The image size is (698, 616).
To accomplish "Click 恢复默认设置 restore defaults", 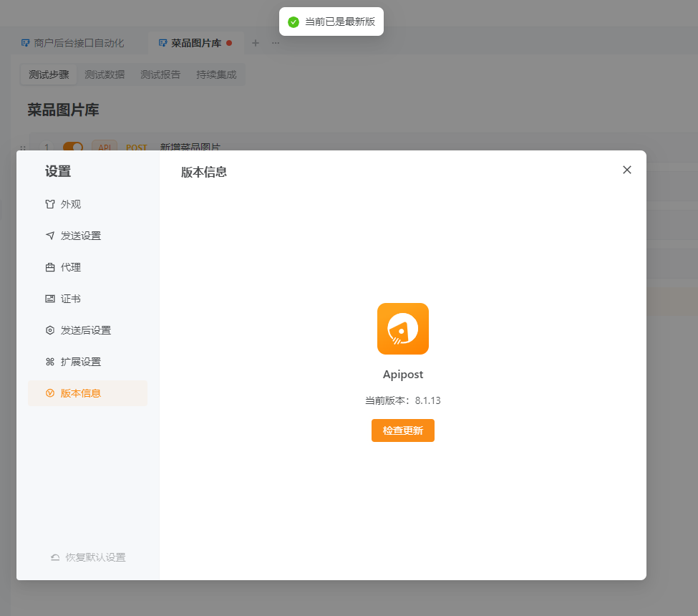I will (x=88, y=557).
